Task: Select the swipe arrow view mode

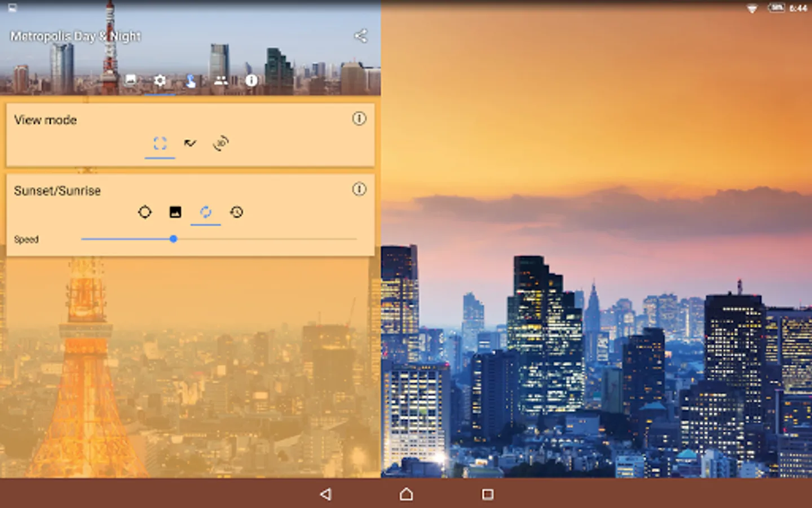Action: pos(191,143)
